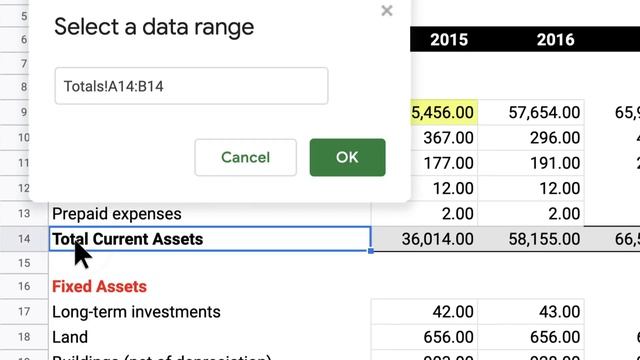Select the 2016 value 12.00 in row 12
This screenshot has height=360, width=640.
(x=531, y=189)
